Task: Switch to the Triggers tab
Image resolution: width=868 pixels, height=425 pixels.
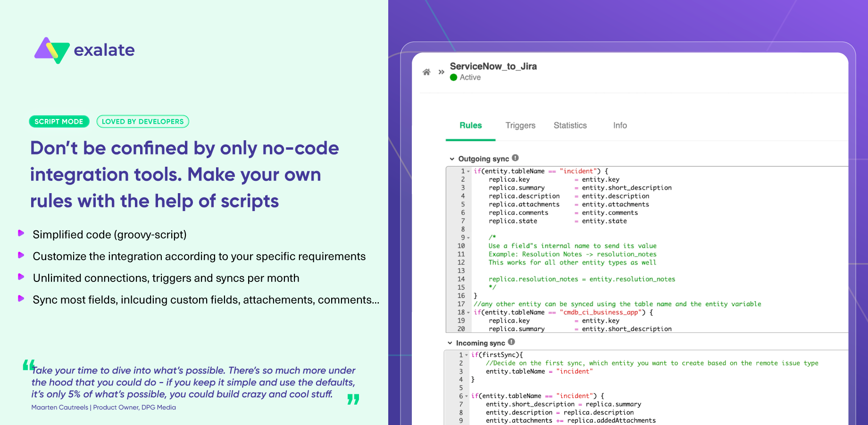Action: (520, 126)
